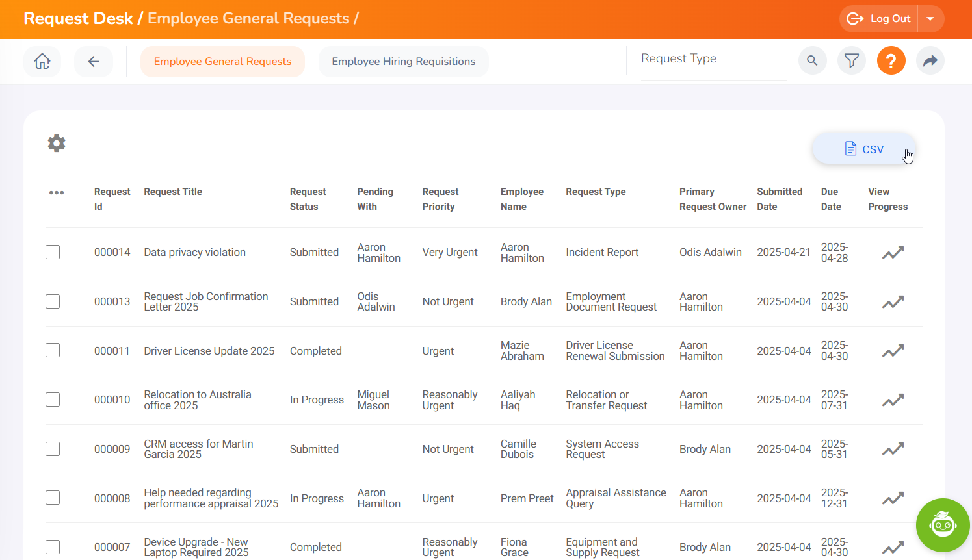
Task: Click the share arrow icon
Action: [x=930, y=60]
